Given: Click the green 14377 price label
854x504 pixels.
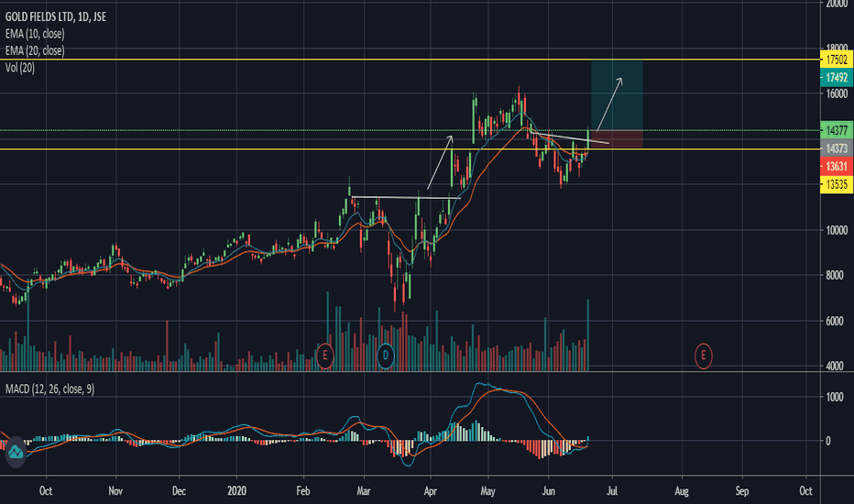Looking at the screenshot, I should tap(837, 130).
